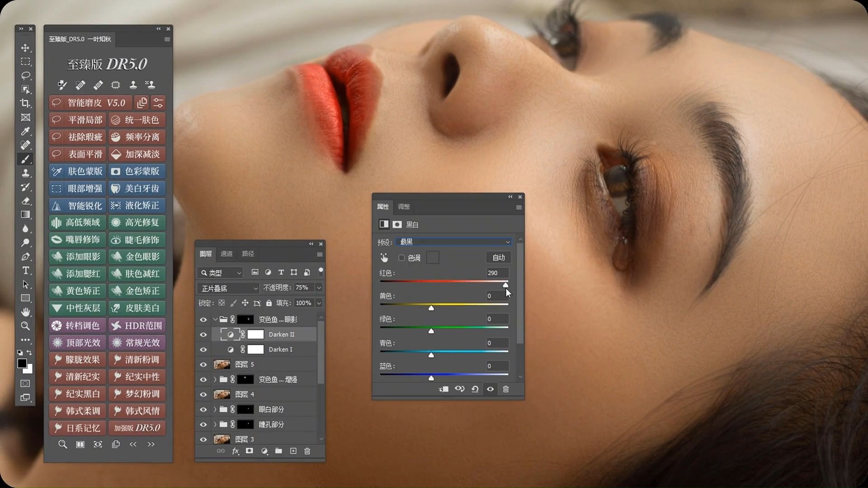Hide the Darken I layer
Screen dimensions: 868x488
203,350
